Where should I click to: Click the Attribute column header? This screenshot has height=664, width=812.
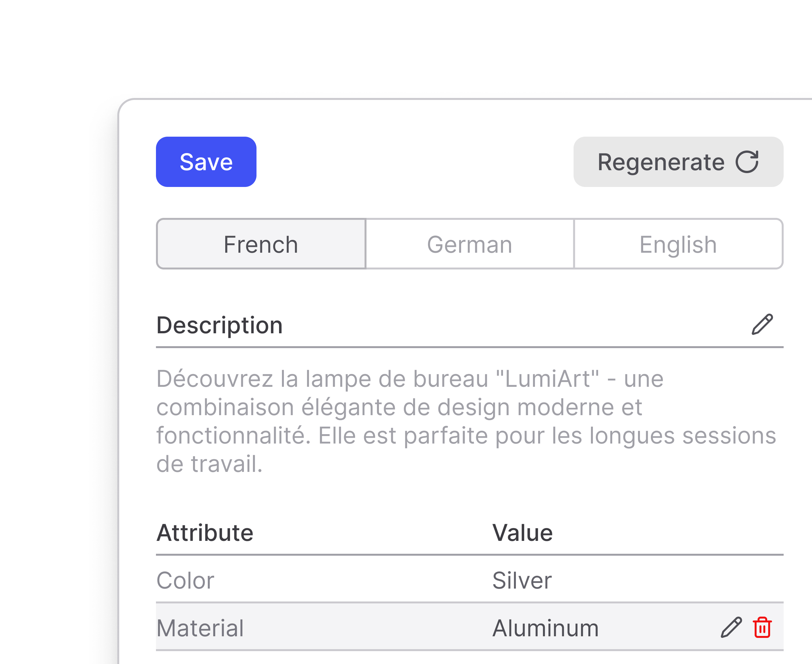click(205, 533)
